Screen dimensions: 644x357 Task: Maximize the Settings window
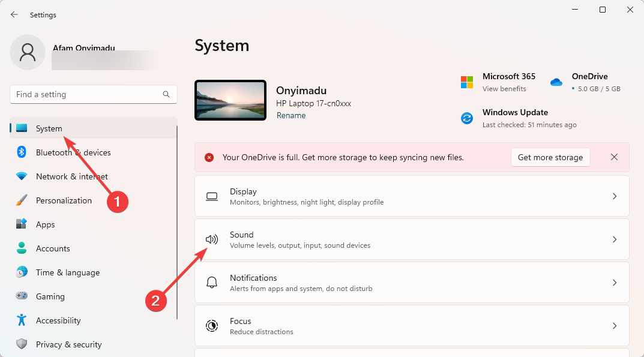[603, 10]
